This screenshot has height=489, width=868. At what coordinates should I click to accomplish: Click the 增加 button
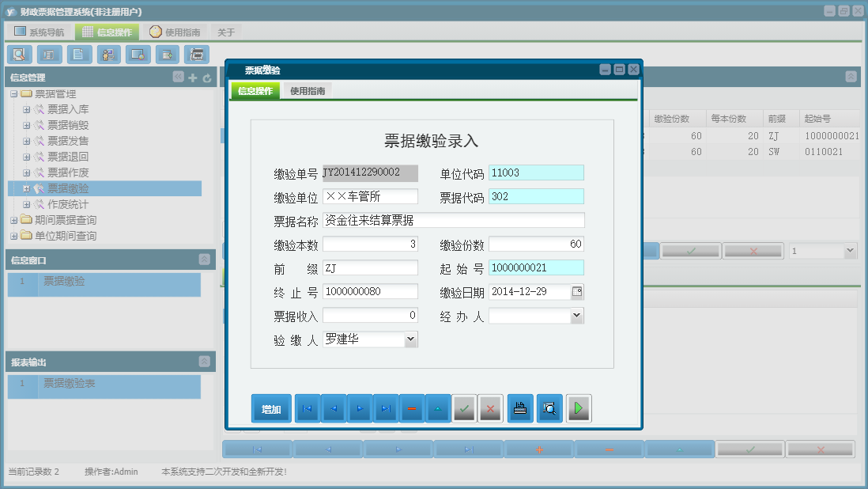coord(271,409)
